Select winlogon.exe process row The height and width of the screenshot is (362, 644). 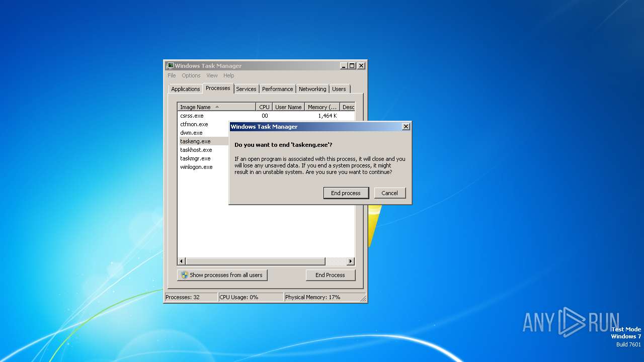coord(203,167)
